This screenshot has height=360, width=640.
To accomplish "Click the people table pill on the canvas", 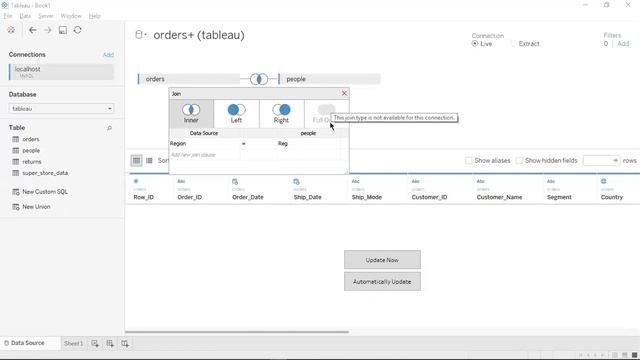I will [329, 79].
